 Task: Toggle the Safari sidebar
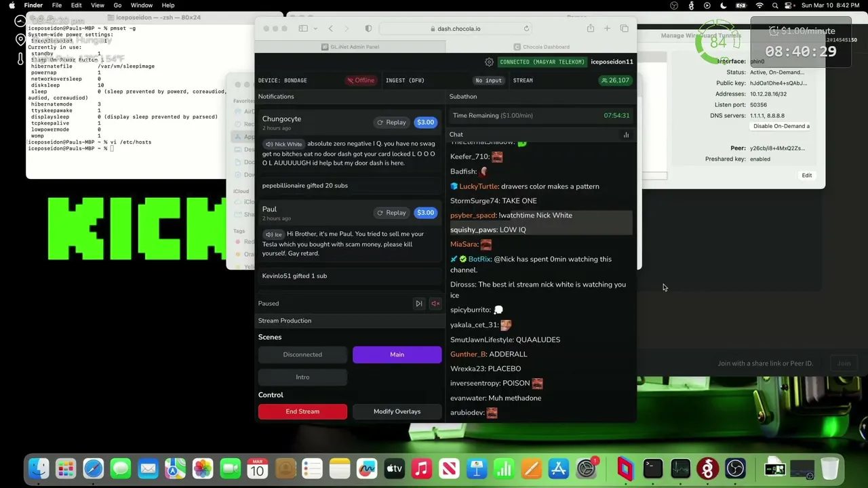click(303, 28)
